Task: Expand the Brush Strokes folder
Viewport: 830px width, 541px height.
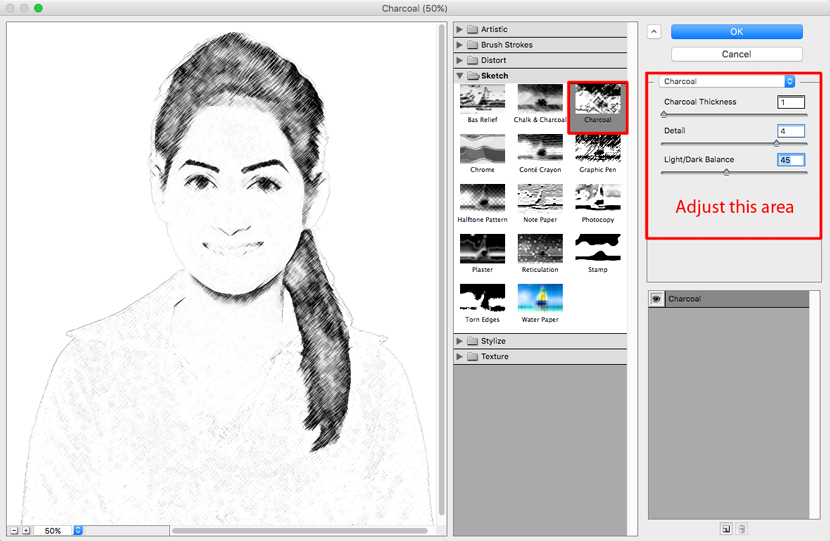Action: [460, 45]
